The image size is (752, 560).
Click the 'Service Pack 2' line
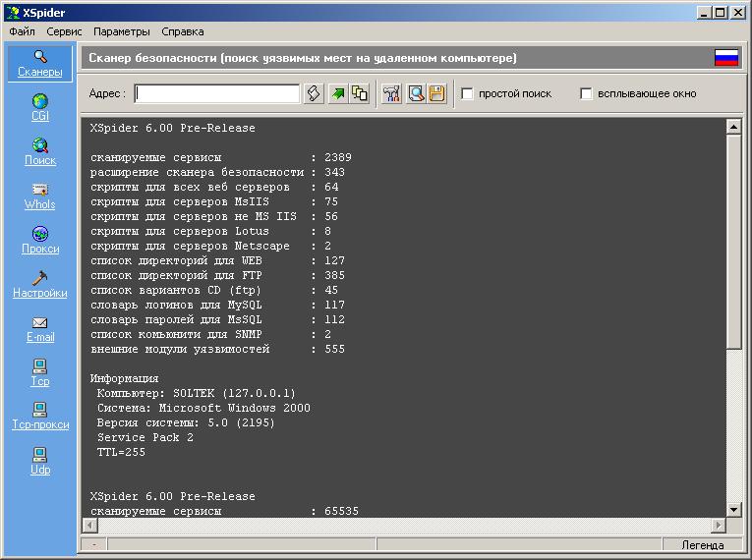145,437
